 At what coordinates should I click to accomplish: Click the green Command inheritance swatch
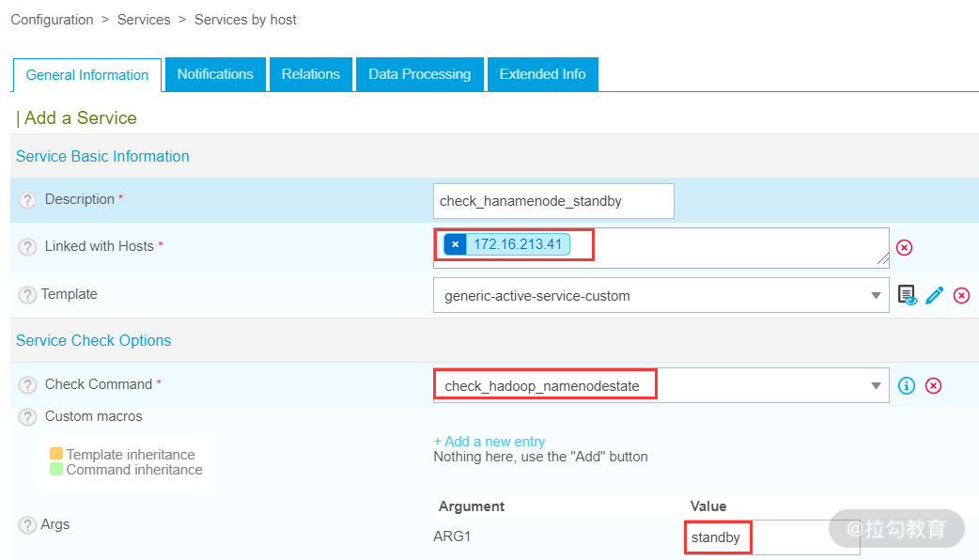[x=56, y=469]
